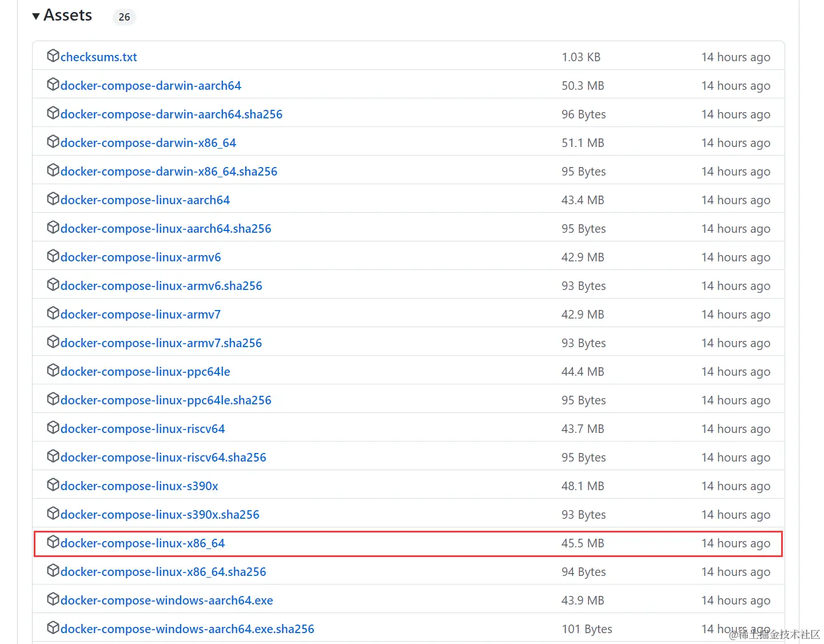
Task: Click package icon for docker-compose-darwin-x86_64
Action: click(53, 141)
